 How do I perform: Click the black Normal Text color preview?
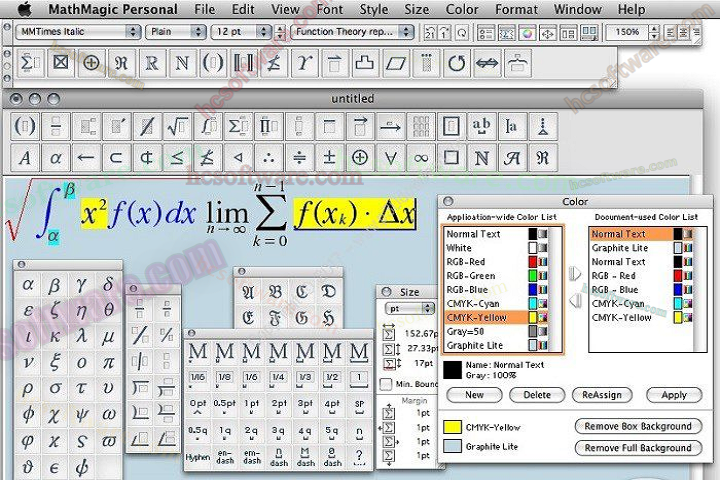(x=453, y=370)
